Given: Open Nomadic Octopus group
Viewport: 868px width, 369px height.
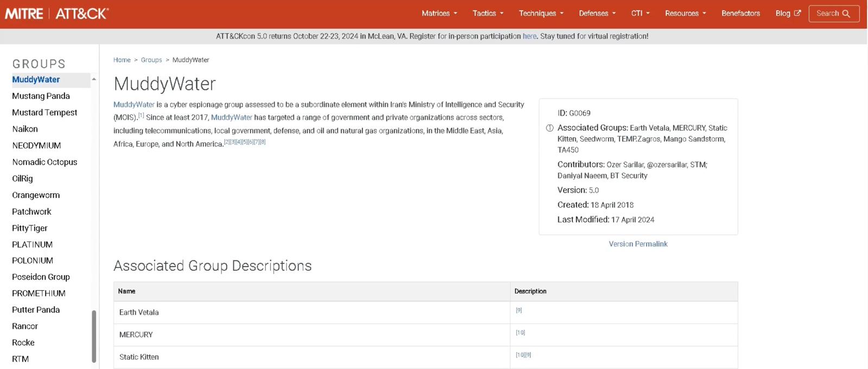Looking at the screenshot, I should pos(44,162).
